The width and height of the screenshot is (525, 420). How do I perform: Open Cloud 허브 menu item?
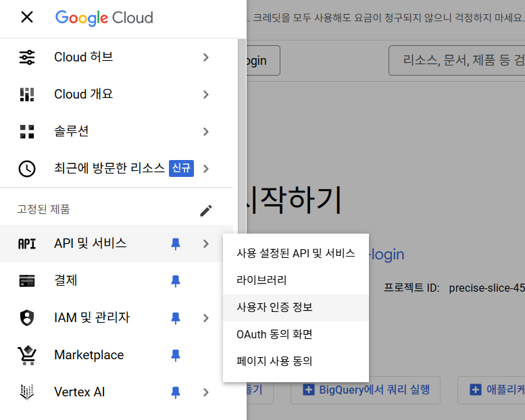[116, 57]
